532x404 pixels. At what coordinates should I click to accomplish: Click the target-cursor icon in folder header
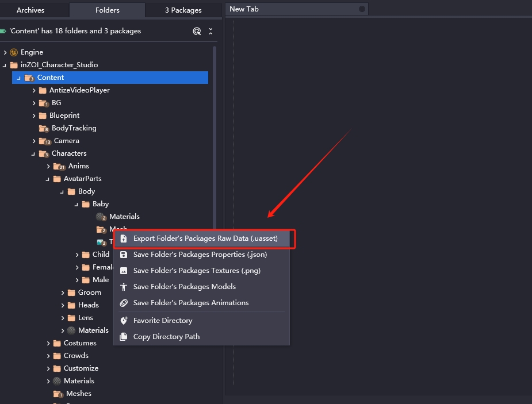click(x=197, y=31)
